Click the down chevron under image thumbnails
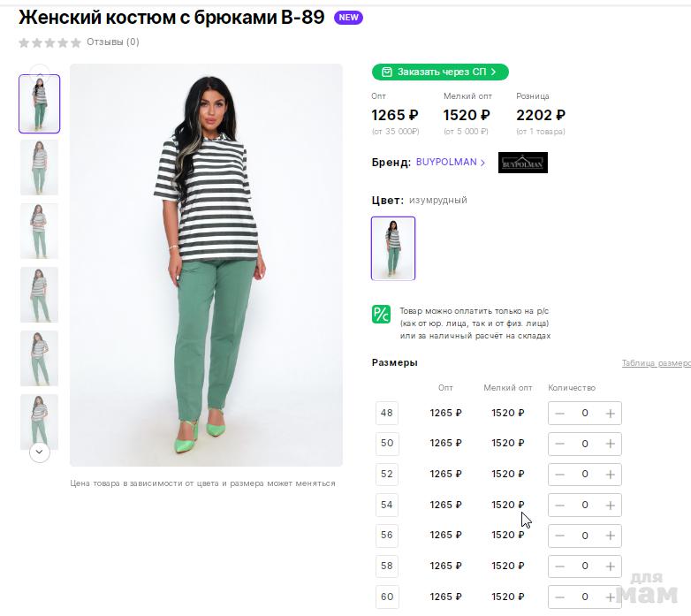 (x=40, y=452)
